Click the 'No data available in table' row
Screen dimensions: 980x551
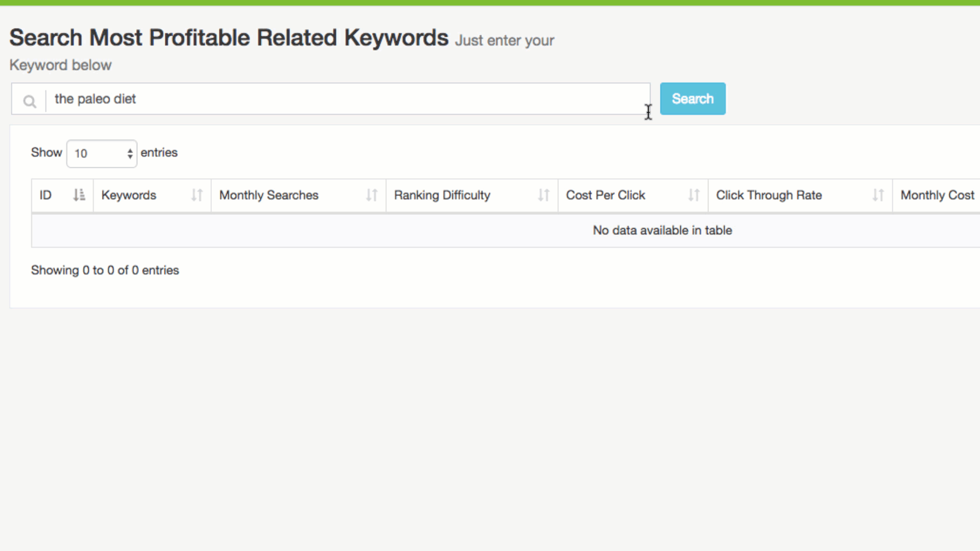coord(662,231)
